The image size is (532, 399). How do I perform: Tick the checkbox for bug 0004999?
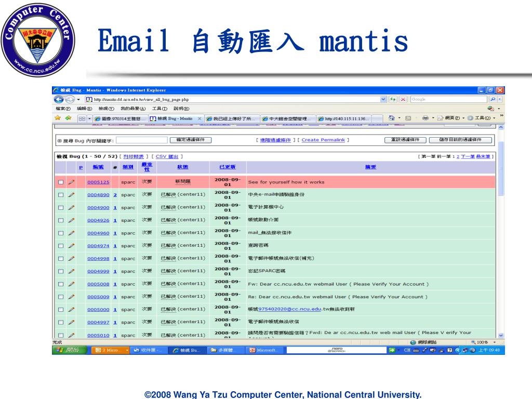coord(61,271)
